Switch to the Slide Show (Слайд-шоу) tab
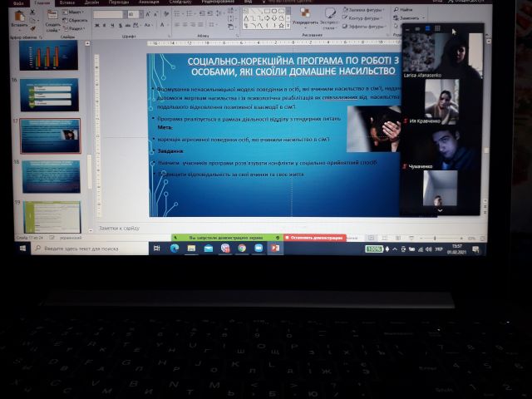Image resolution: width=532 pixels, height=399 pixels. click(180, 2)
